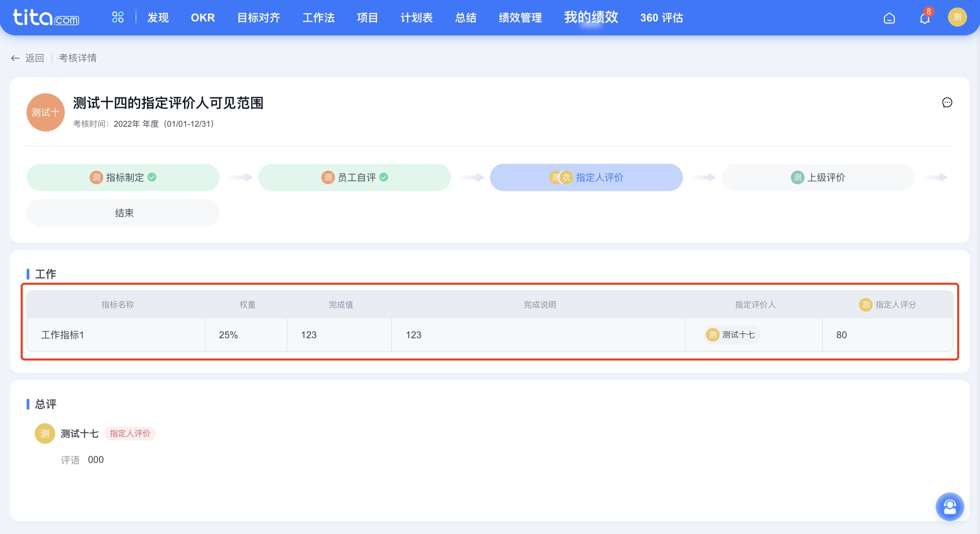Click the 123 value in 完成值 column
The width and height of the screenshot is (980, 534).
(308, 335)
